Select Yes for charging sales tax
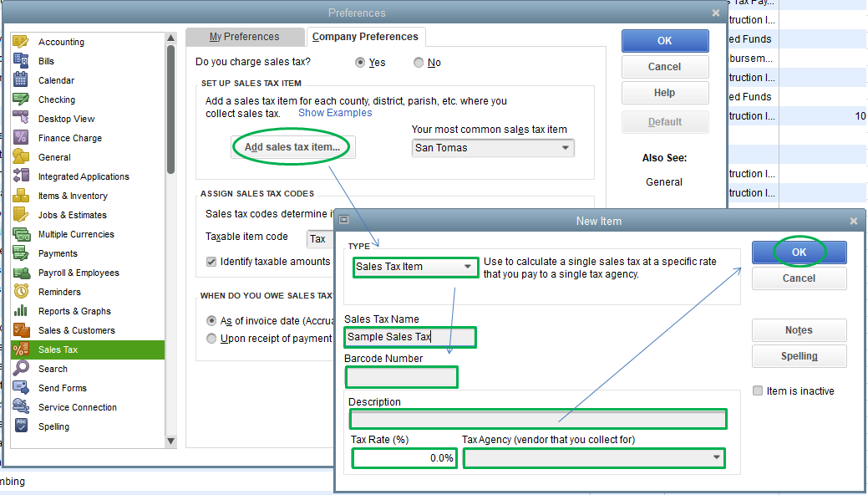Viewport: 868px width, 495px height. pyautogui.click(x=360, y=63)
